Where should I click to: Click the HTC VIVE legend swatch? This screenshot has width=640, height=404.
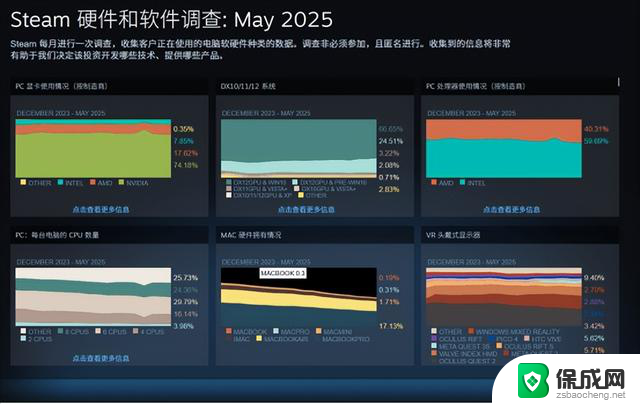point(527,338)
